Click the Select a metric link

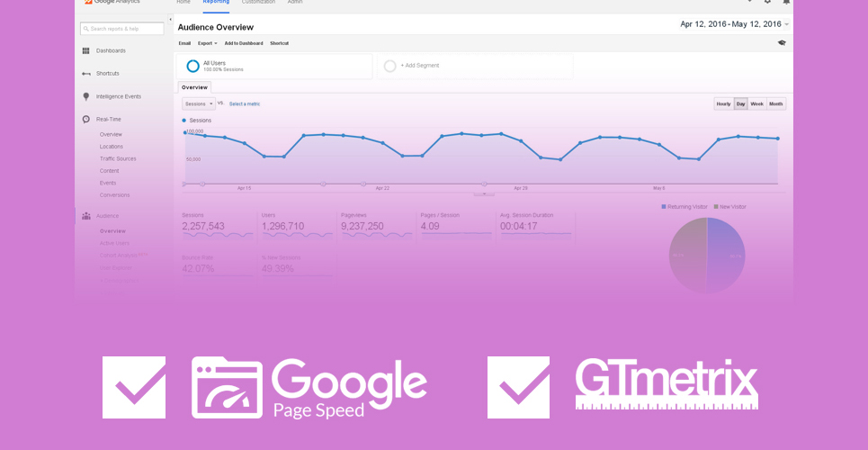(x=245, y=104)
